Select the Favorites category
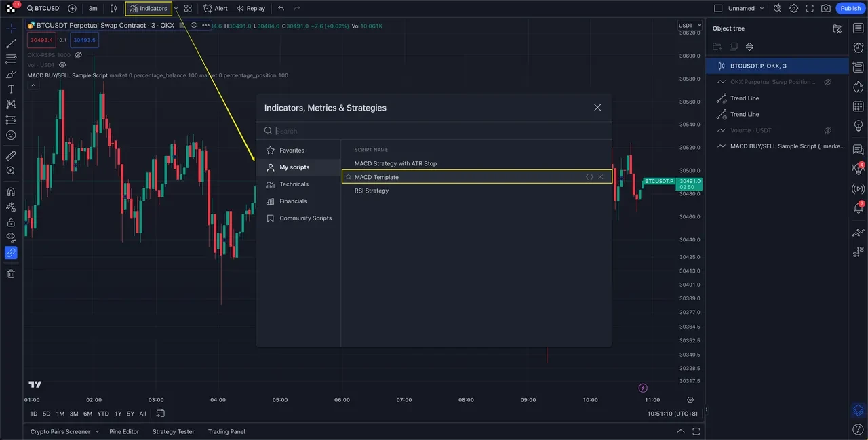 [298, 151]
